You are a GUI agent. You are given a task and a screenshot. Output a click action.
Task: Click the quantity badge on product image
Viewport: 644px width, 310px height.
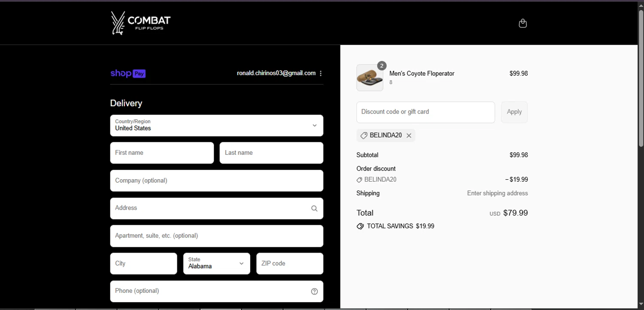click(382, 66)
